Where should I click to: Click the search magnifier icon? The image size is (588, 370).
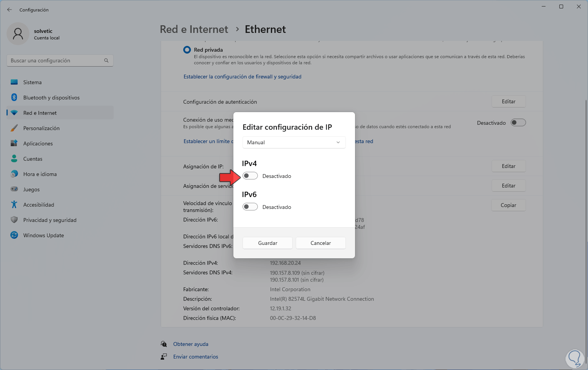[x=106, y=60]
